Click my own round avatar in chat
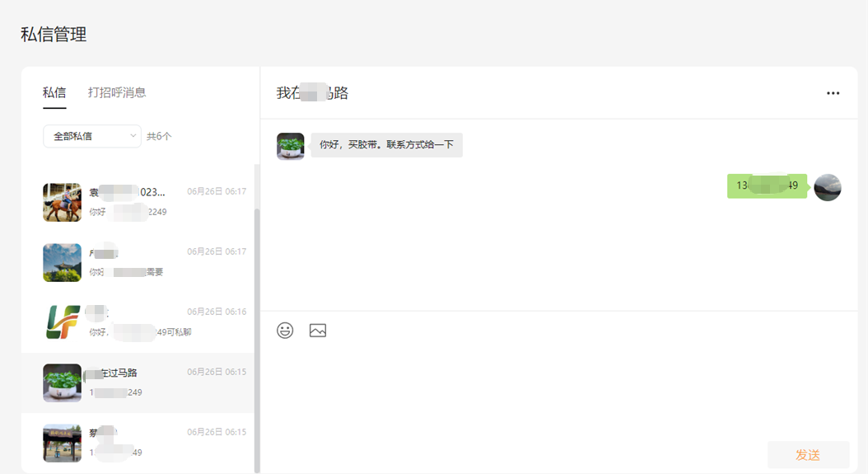868x474 pixels. point(828,187)
